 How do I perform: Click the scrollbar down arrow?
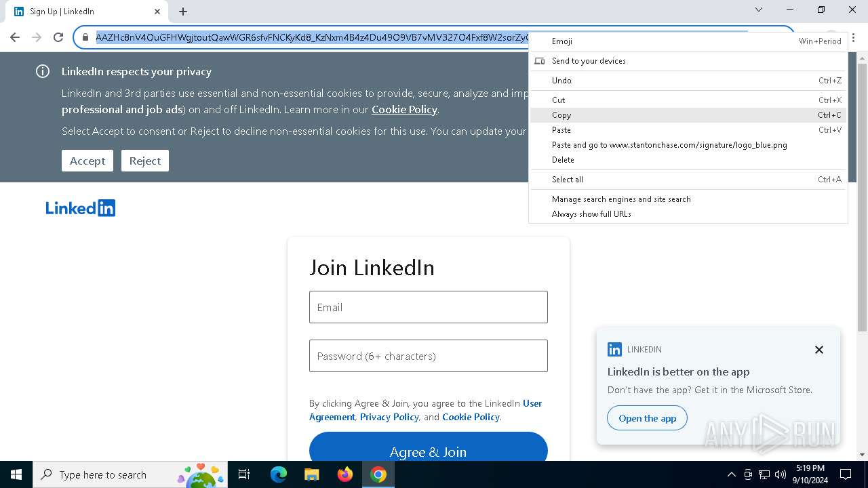862,455
